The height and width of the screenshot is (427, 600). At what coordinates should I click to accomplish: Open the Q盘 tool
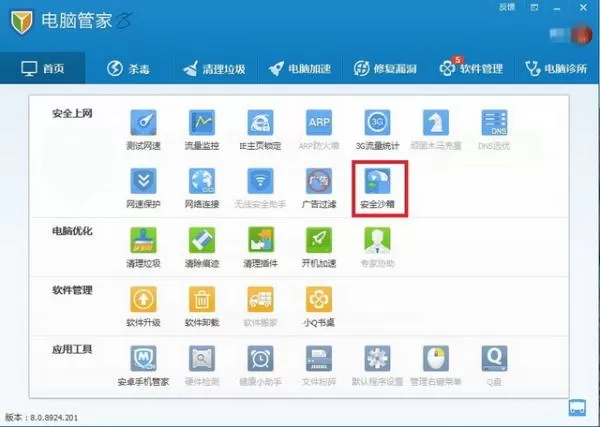(x=494, y=359)
